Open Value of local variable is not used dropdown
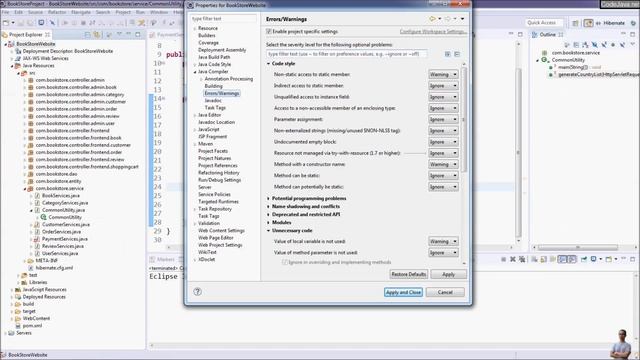The image size is (640, 360). coord(443,241)
